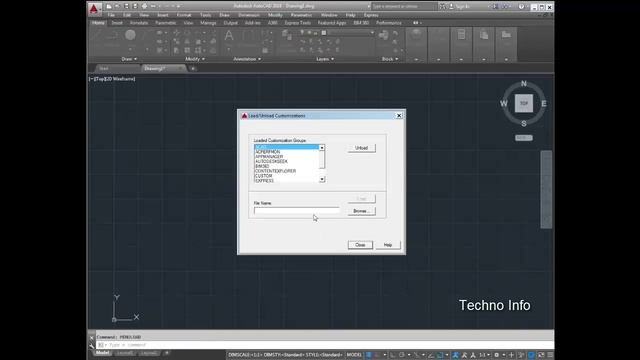Select the Circle tool in Draw panel
Screen dimensions: 640x360
click(130, 35)
